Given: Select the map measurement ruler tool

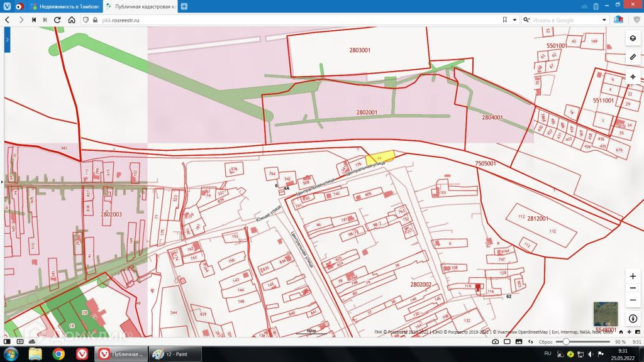Looking at the screenshot, I should (x=633, y=57).
